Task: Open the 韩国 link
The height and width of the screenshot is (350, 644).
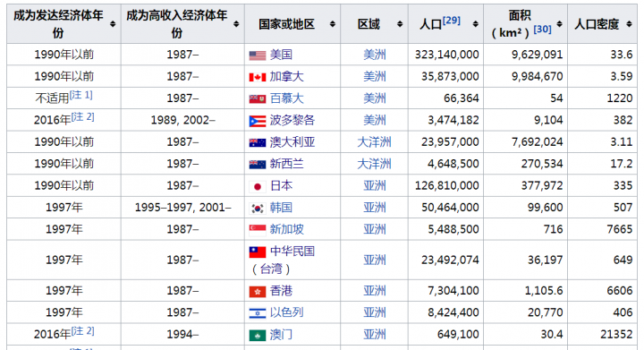Action: [281, 208]
